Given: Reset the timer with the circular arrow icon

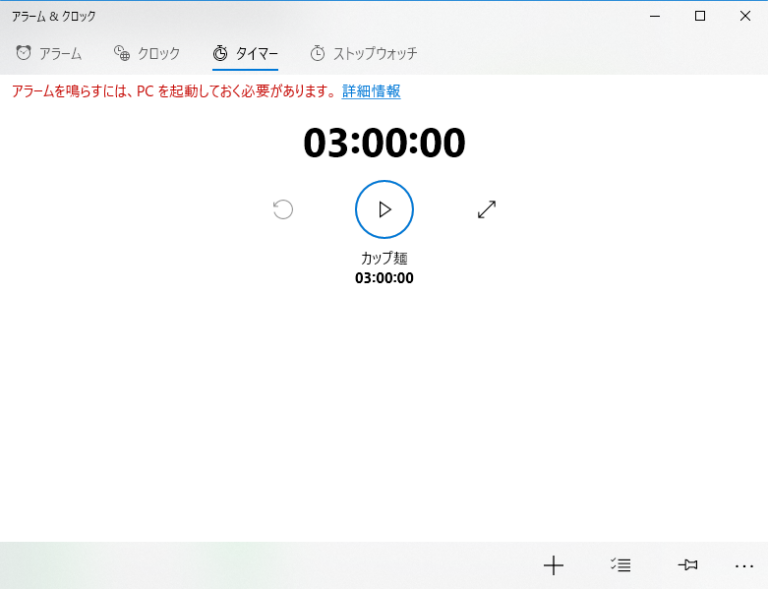Looking at the screenshot, I should (283, 209).
